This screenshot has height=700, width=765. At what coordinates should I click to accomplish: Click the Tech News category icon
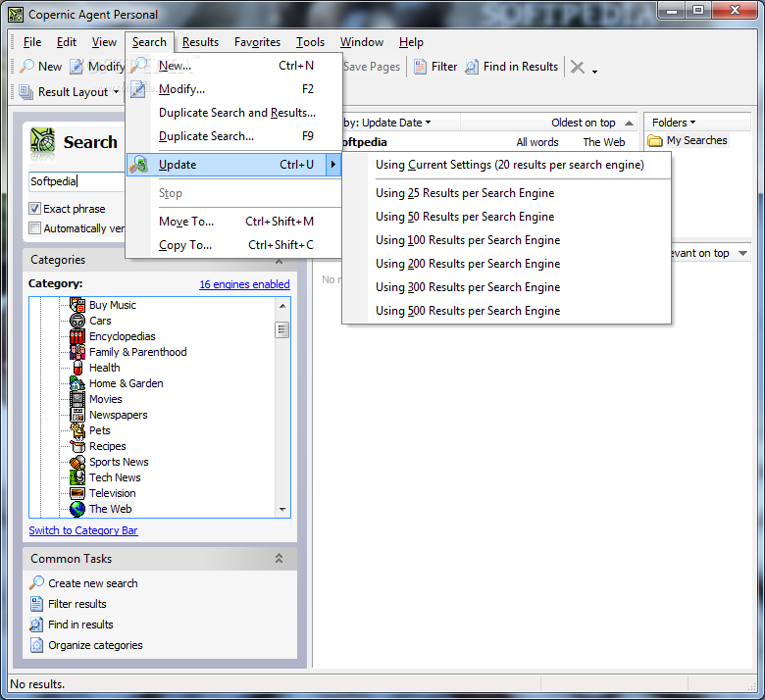[x=77, y=477]
